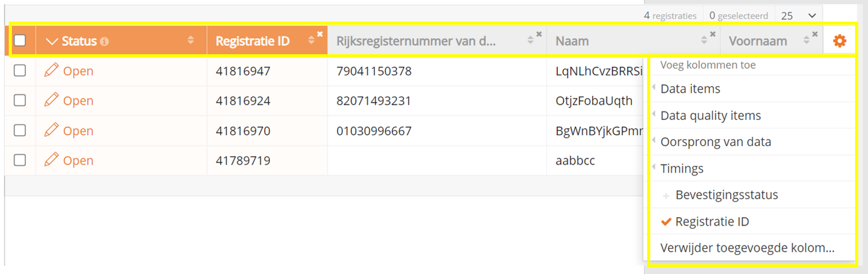Toggle the select-all checkbox in table header

click(x=20, y=40)
